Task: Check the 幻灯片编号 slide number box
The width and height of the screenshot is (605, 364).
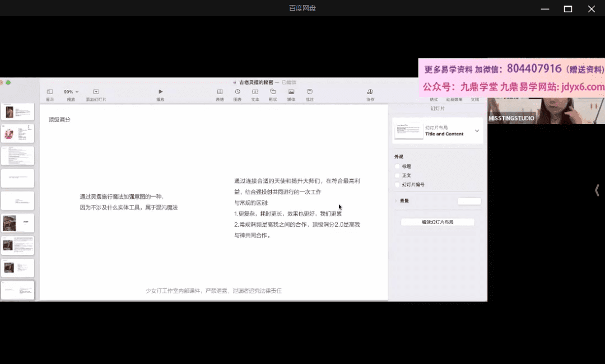Action: point(398,184)
